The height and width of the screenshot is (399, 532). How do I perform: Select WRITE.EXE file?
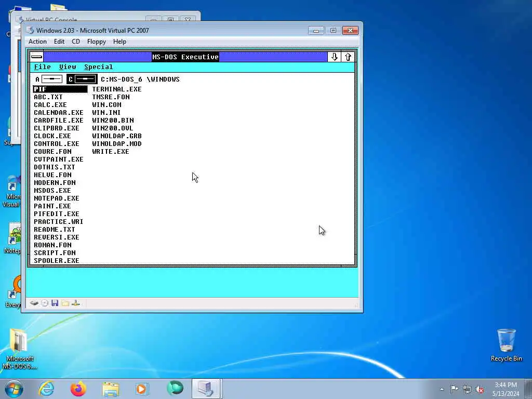[x=111, y=152]
